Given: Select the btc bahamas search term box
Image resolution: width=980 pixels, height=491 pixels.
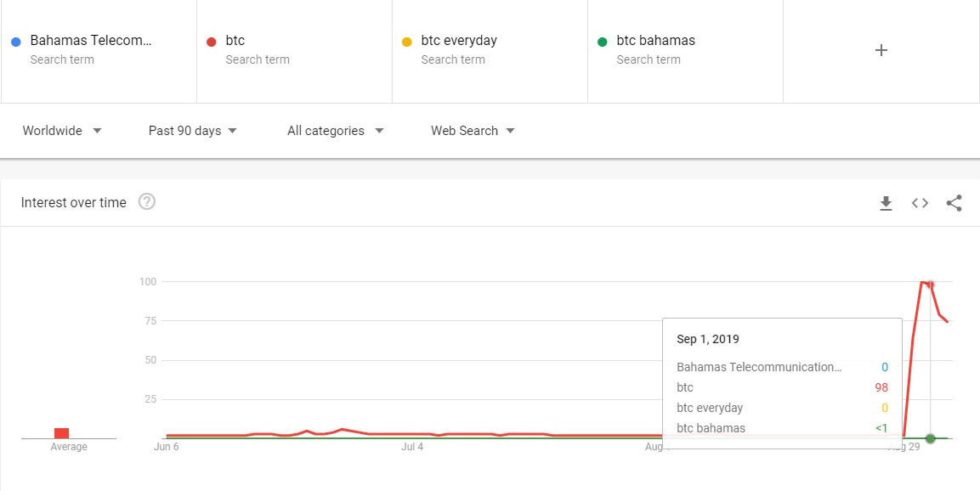Looking at the screenshot, I should tap(655, 41).
